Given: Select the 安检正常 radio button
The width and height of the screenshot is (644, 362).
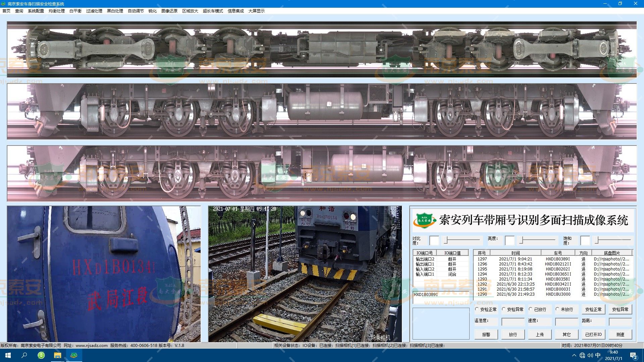Looking at the screenshot, I should [477, 309].
